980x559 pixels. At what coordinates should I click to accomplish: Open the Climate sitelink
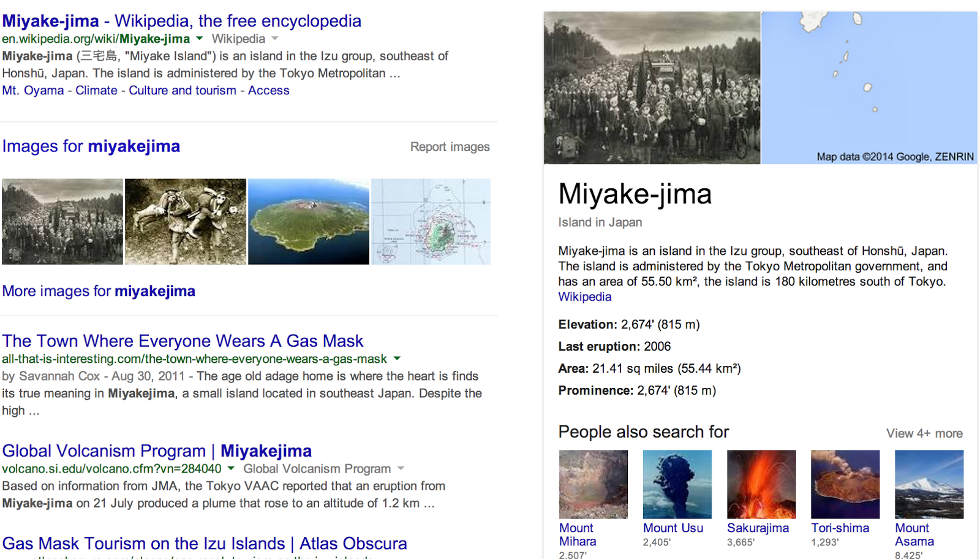click(x=96, y=90)
